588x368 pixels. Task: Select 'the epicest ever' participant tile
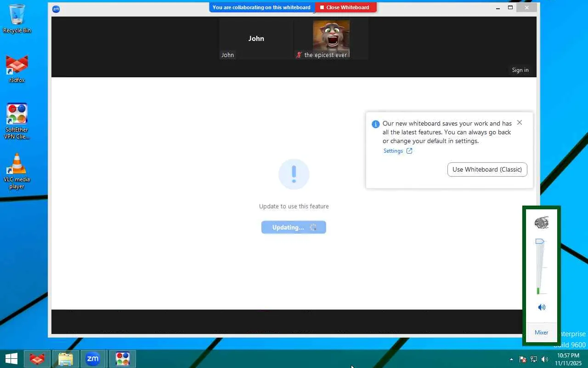coord(331,39)
